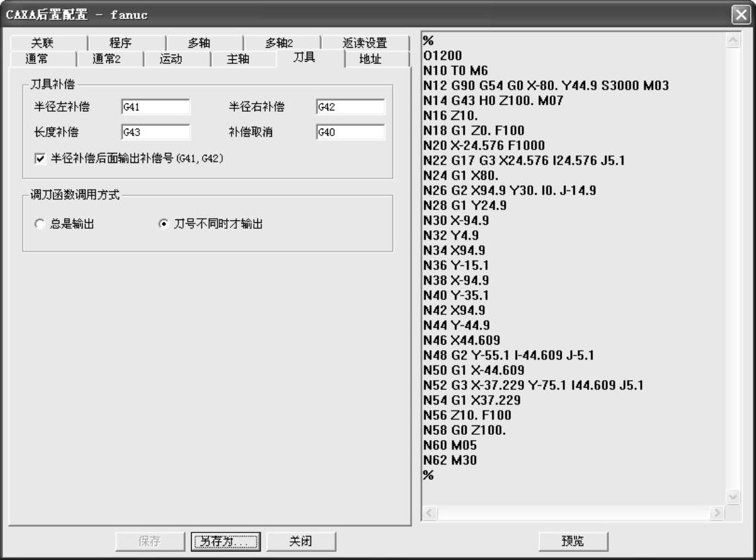Open the 程序 tab

point(121,44)
